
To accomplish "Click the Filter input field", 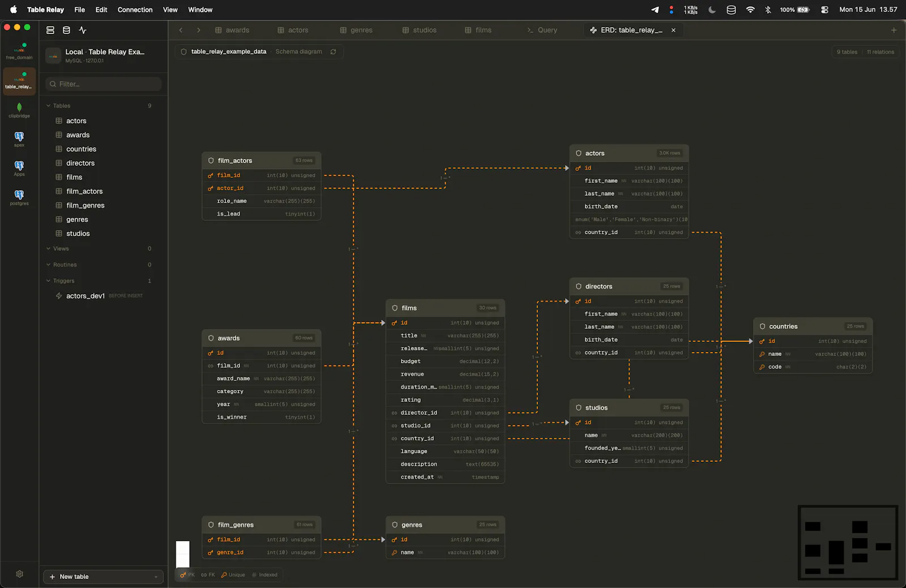I will pyautogui.click(x=104, y=84).
